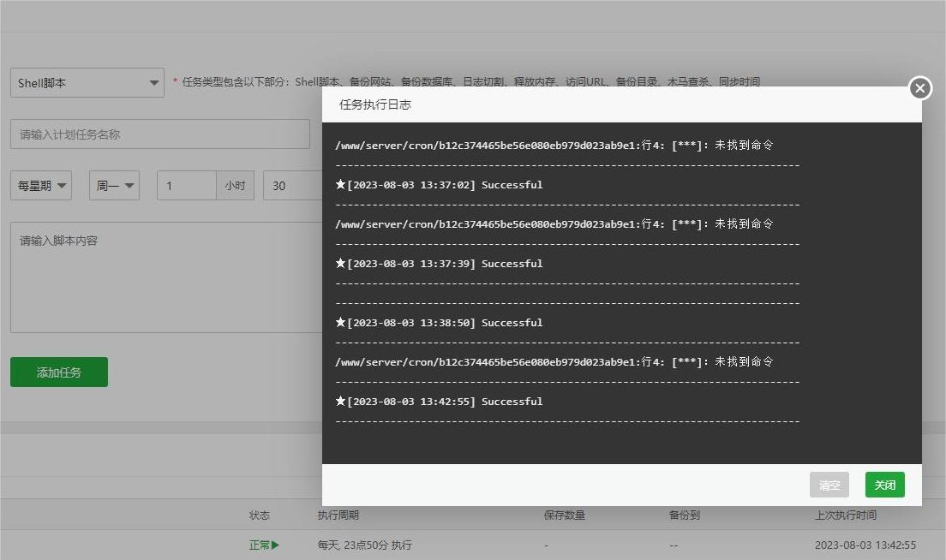Click the 2023-08-03 13:42:55 table cell
946x560 pixels.
click(x=865, y=545)
